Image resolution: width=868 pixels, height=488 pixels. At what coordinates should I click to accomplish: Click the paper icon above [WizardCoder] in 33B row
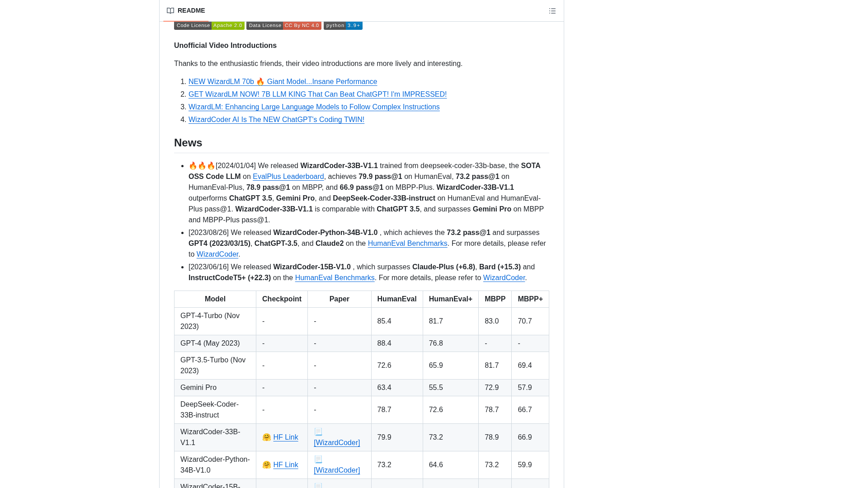[318, 432]
